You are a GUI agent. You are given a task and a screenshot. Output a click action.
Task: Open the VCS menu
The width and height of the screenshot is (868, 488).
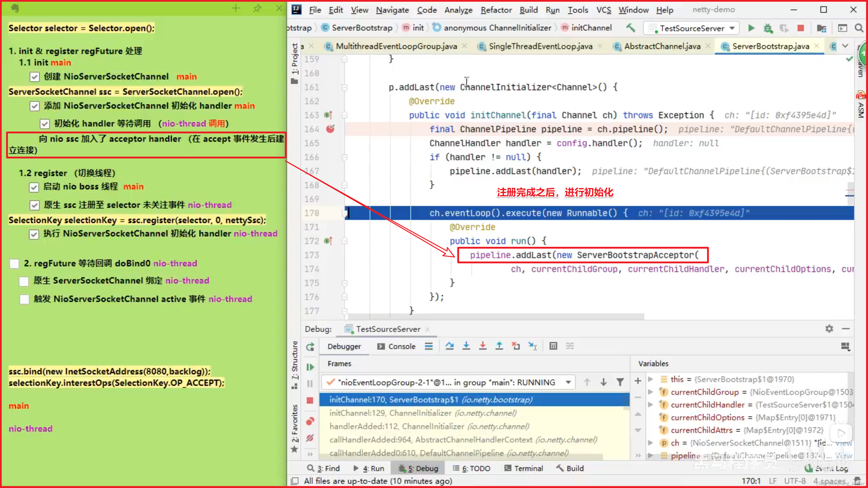[x=604, y=10]
